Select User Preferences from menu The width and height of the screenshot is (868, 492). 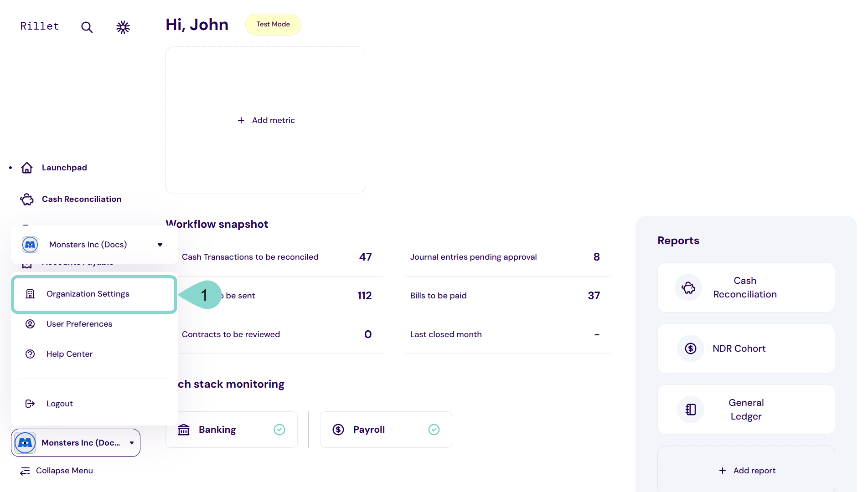79,324
